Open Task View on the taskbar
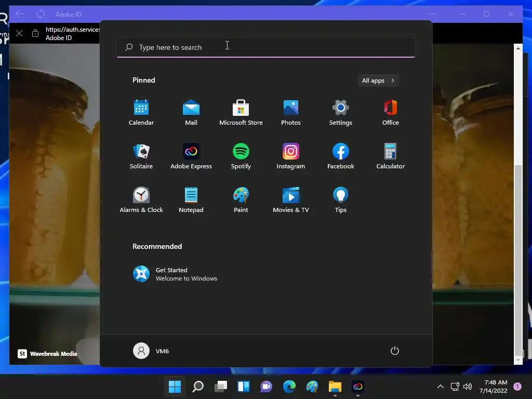Image resolution: width=532 pixels, height=399 pixels. [x=220, y=387]
